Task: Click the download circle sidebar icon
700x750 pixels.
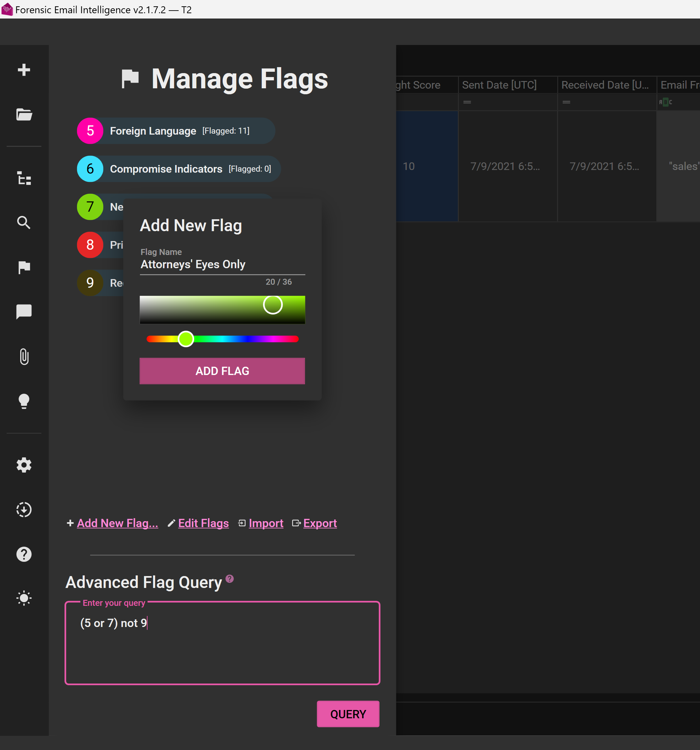Action: pos(24,510)
